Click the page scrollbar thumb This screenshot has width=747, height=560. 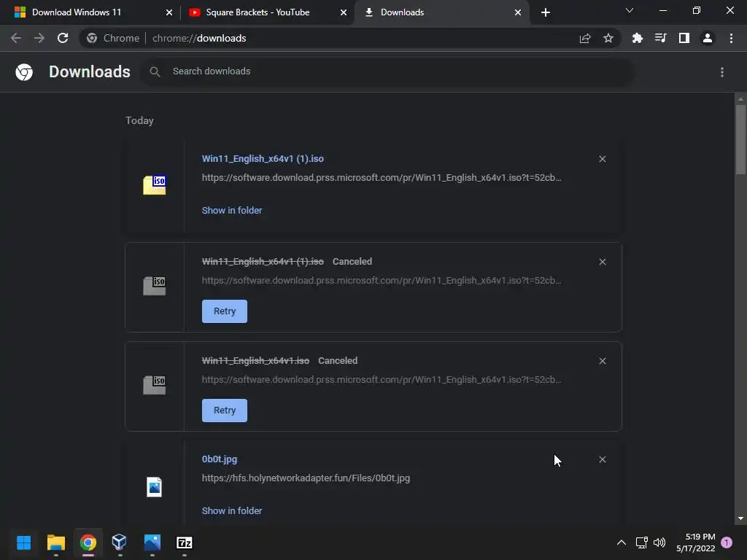click(x=740, y=140)
